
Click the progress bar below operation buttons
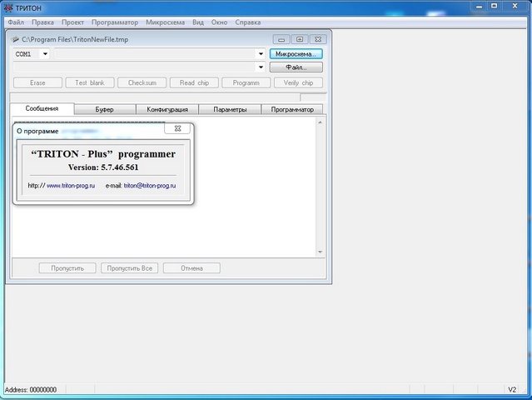tap(155, 97)
